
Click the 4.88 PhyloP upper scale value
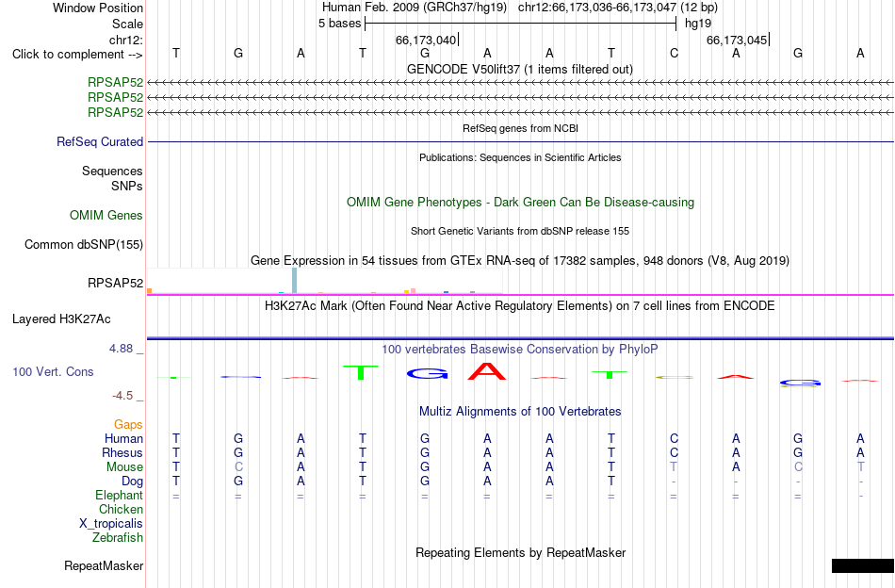click(x=121, y=349)
